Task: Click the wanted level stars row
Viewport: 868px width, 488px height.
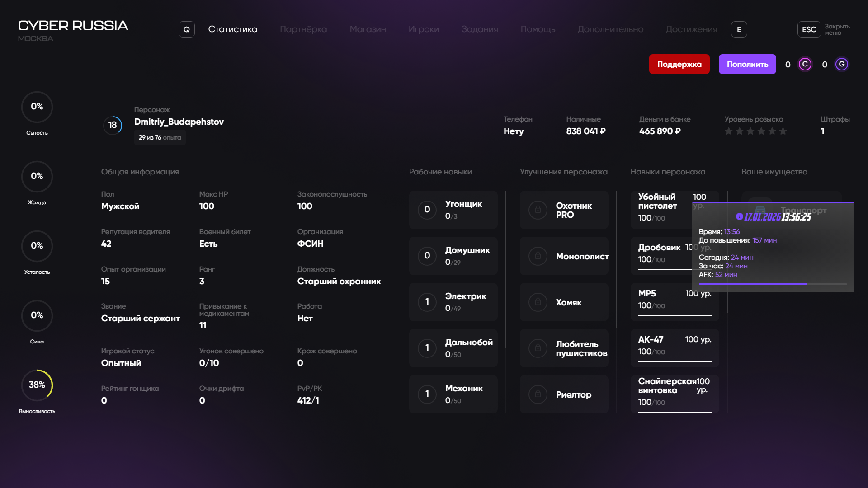Action: 755,131
